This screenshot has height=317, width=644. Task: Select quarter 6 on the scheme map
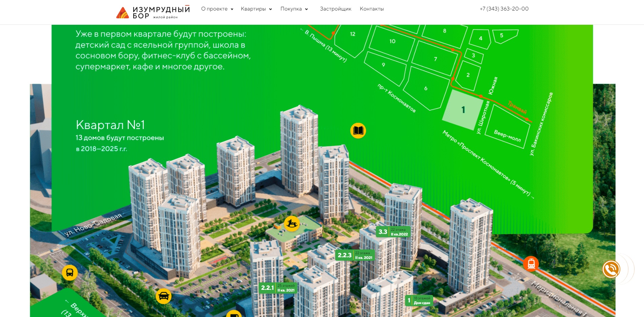(x=426, y=88)
